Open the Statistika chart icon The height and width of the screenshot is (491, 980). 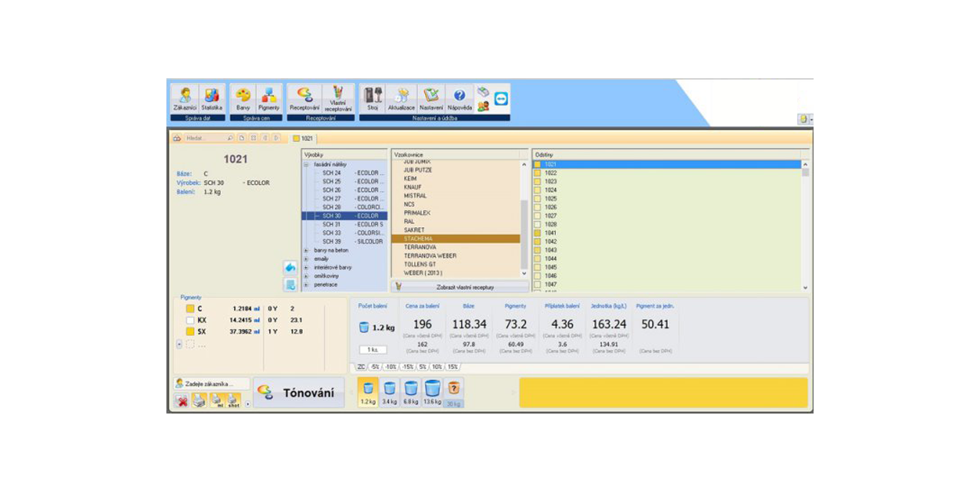pos(212,96)
